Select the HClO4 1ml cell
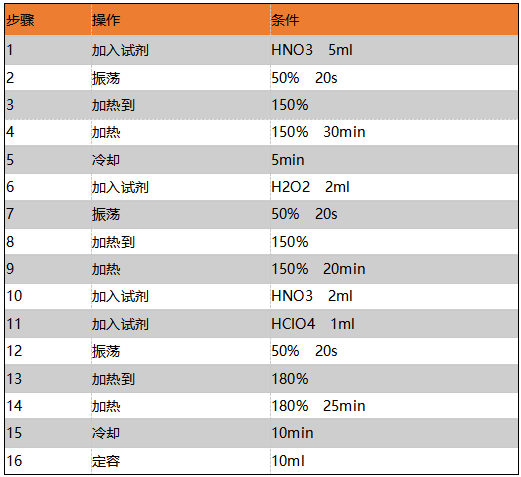521x477 pixels. coord(394,324)
